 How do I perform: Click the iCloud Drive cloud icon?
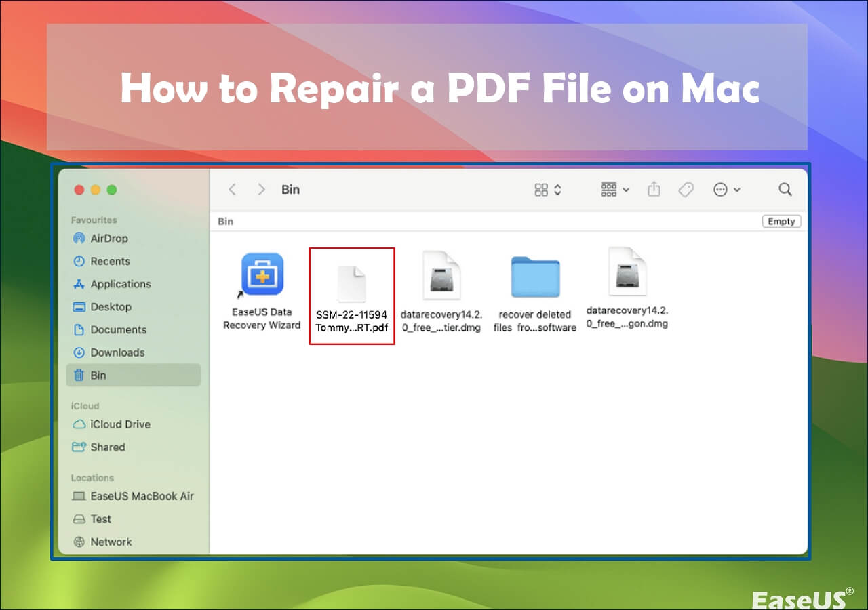point(79,424)
